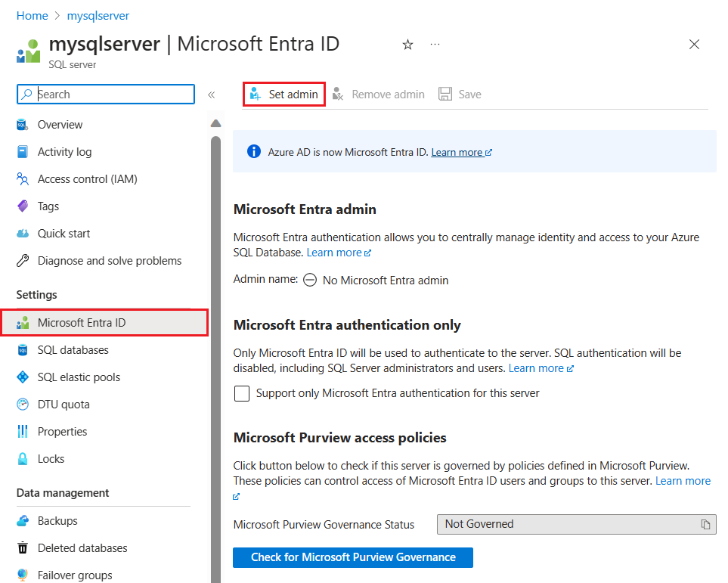
Task: Click the Locks padlock icon
Action: tap(23, 459)
